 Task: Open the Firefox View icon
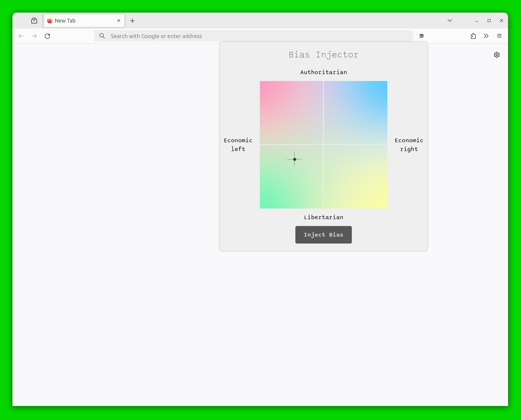click(x=34, y=20)
